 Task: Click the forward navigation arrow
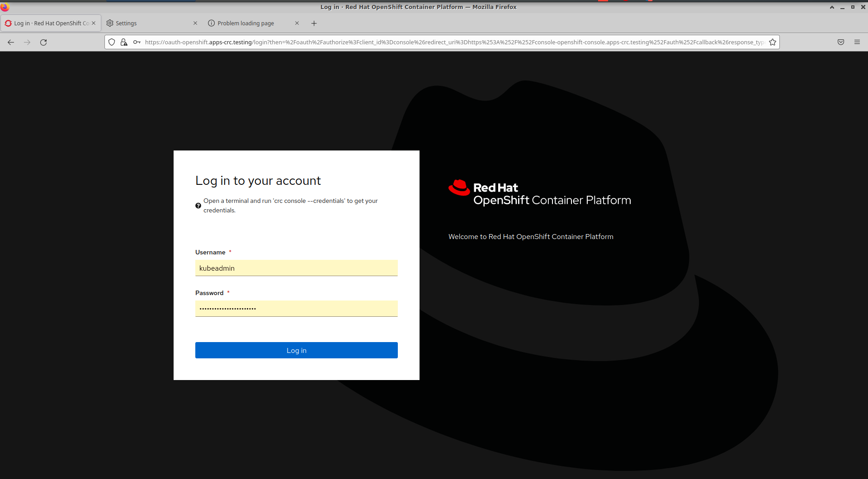(27, 42)
